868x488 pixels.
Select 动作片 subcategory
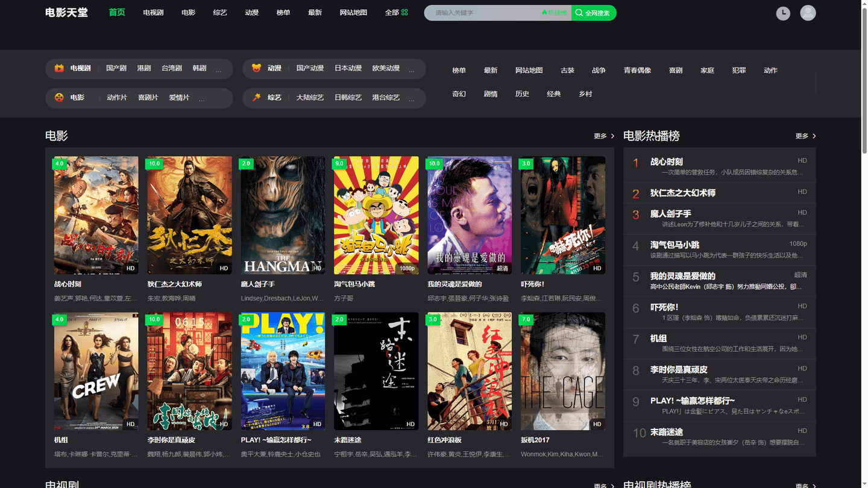pos(117,98)
